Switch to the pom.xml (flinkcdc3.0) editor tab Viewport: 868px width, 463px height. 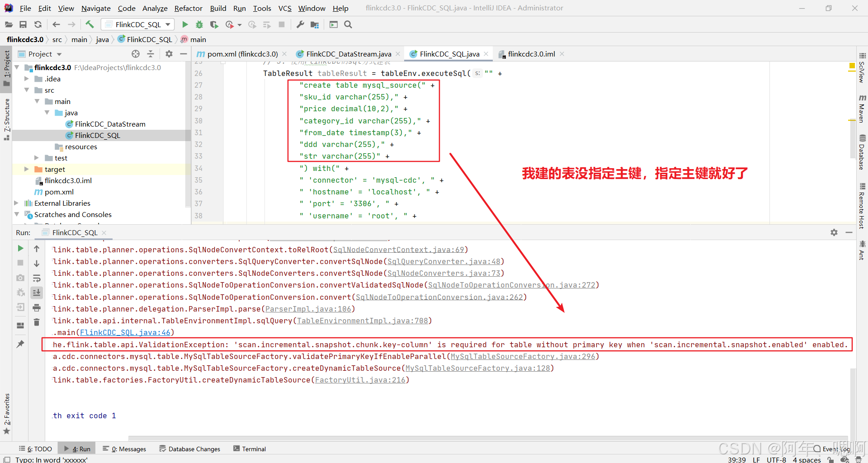coord(242,54)
